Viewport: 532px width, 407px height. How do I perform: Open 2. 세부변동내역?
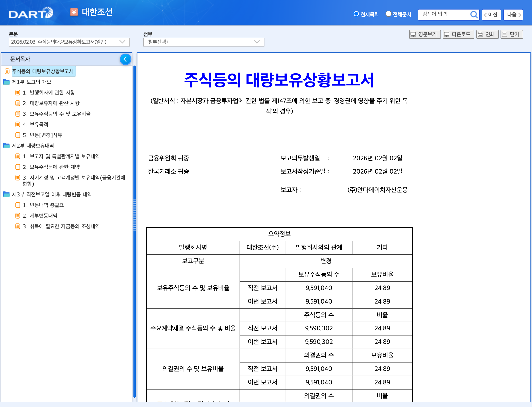[40, 216]
